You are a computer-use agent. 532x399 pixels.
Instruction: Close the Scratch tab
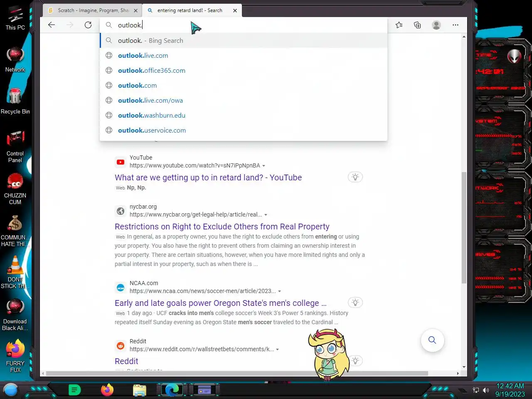click(135, 10)
